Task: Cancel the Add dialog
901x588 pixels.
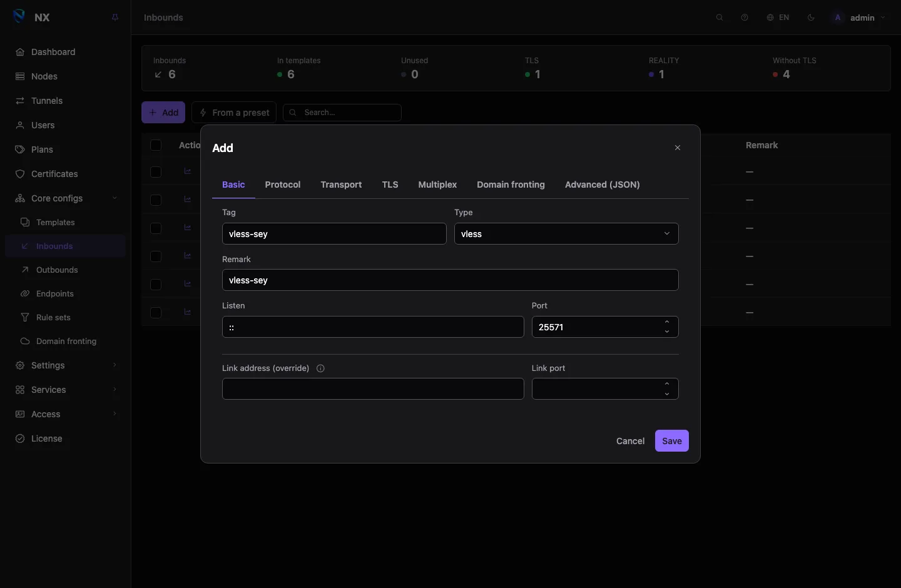Action: click(630, 441)
